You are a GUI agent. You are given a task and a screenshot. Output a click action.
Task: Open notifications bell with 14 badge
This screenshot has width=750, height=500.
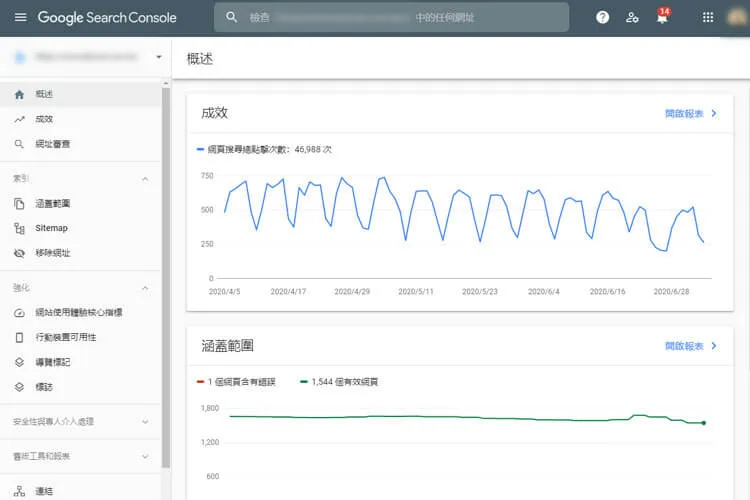point(662,17)
